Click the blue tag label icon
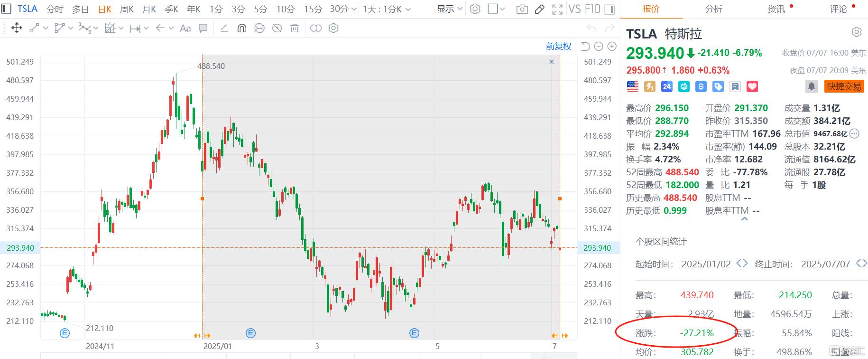This screenshot has width=868, height=359. 718,86
